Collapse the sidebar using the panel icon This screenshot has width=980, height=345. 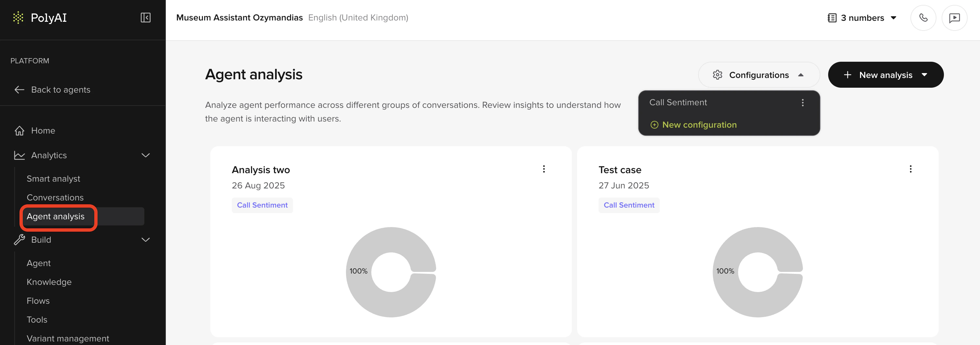(x=145, y=18)
